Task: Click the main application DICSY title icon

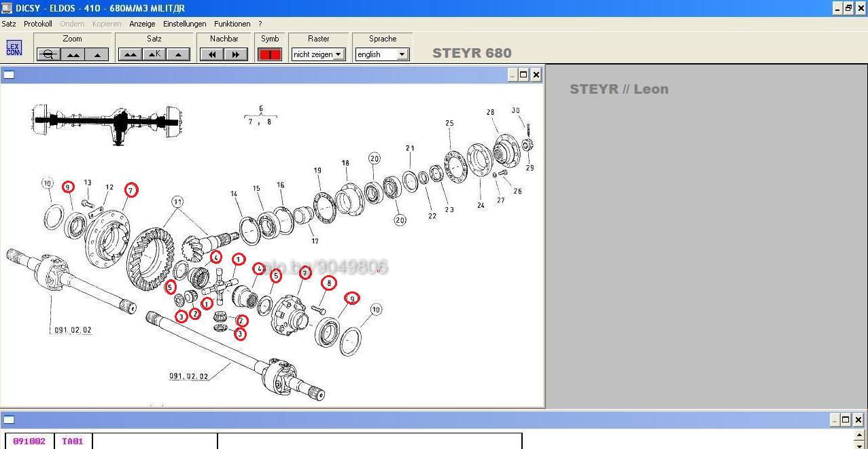Action: point(7,7)
